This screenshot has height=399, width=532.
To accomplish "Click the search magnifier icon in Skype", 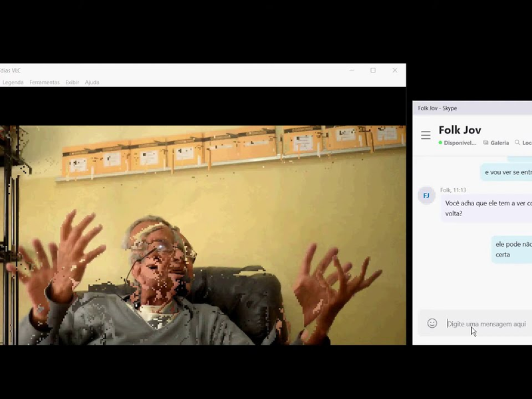I will pos(517,143).
